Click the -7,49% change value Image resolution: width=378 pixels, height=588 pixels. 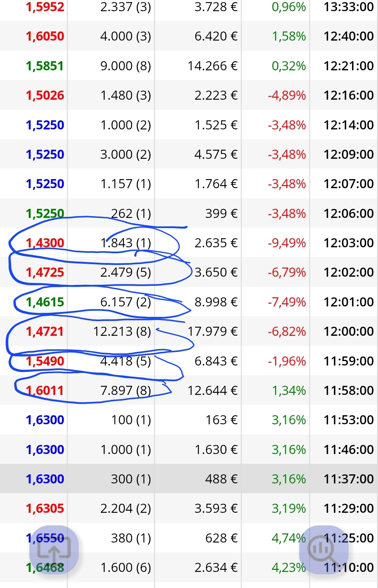(x=287, y=302)
